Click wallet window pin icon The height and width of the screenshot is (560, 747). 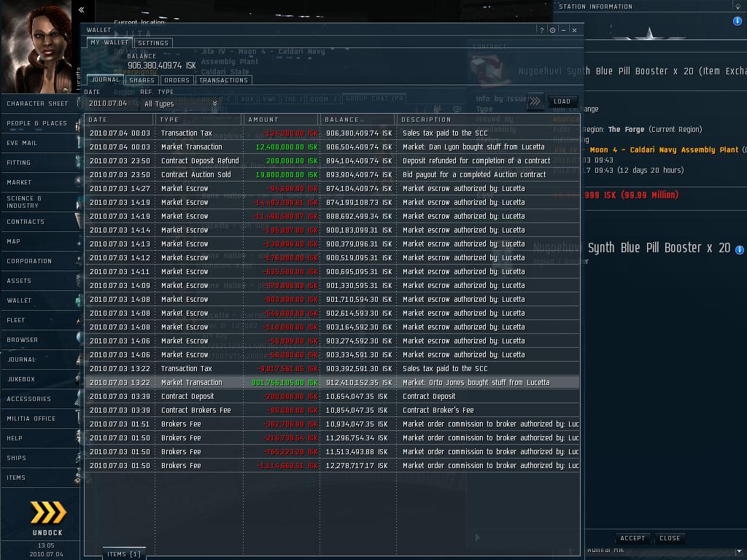click(x=552, y=30)
